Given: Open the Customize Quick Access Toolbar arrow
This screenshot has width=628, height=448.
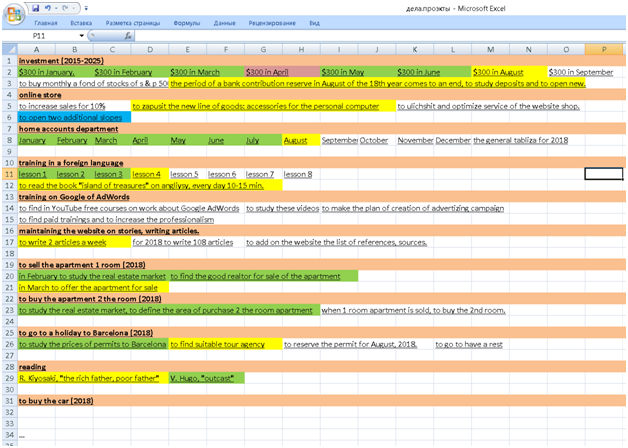Looking at the screenshot, I should (86, 8).
